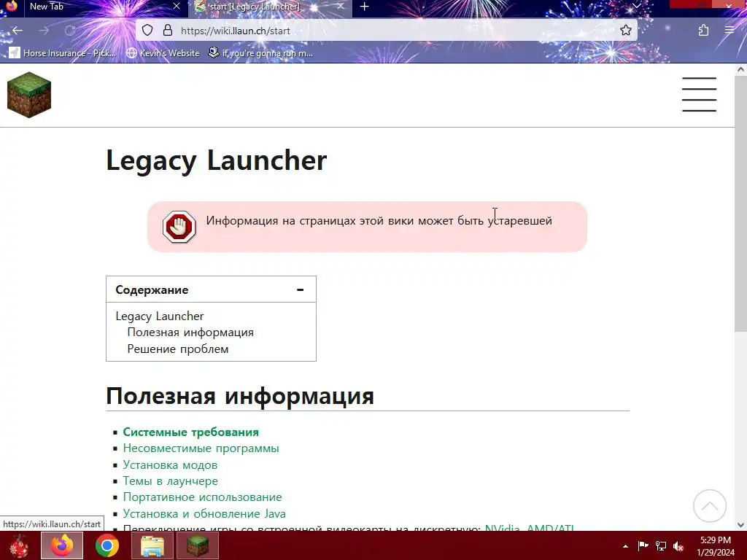Click the network tray icon
The image size is (747, 560).
coord(661,545)
